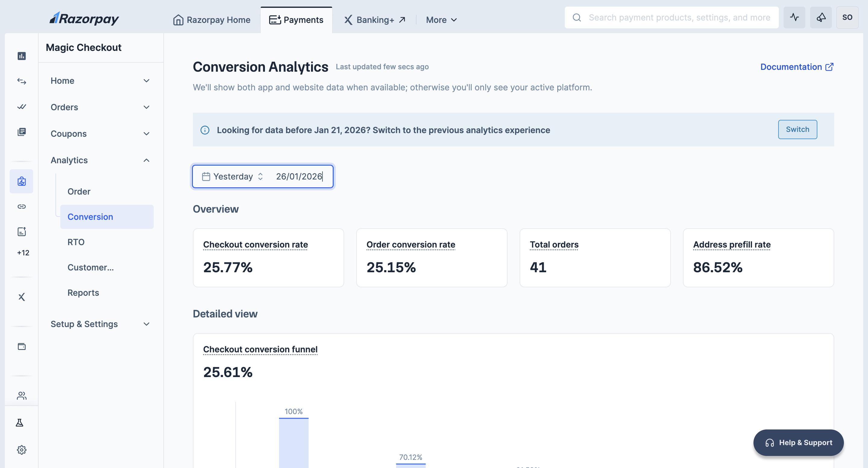Open the settings gear at sidebar bottom
This screenshot has width=868, height=468.
[22, 450]
